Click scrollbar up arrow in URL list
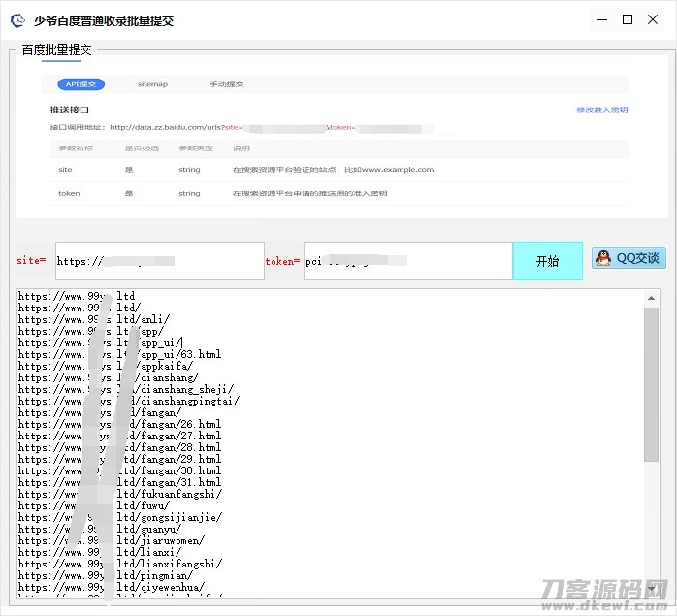 click(651, 298)
